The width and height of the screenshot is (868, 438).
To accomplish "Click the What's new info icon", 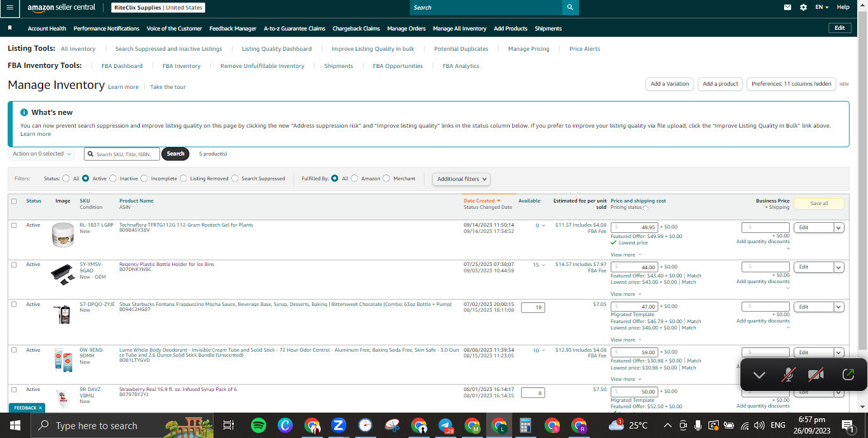I will point(24,112).
